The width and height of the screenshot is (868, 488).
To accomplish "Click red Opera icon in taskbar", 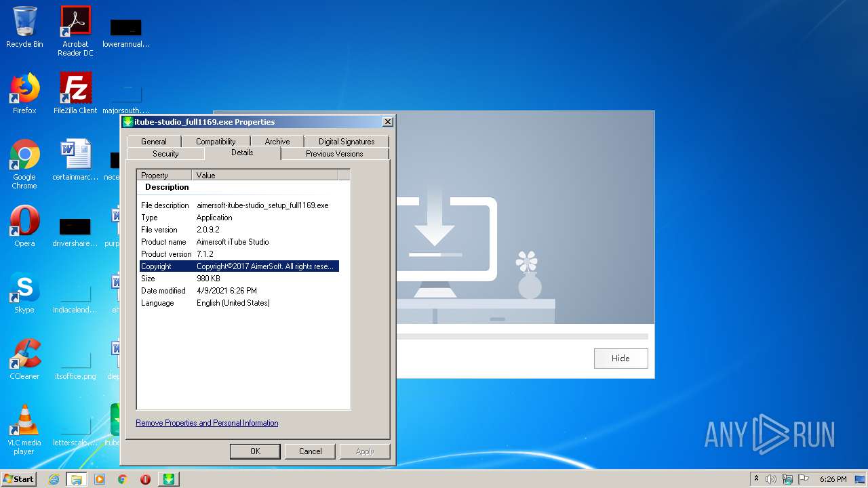I will (145, 479).
